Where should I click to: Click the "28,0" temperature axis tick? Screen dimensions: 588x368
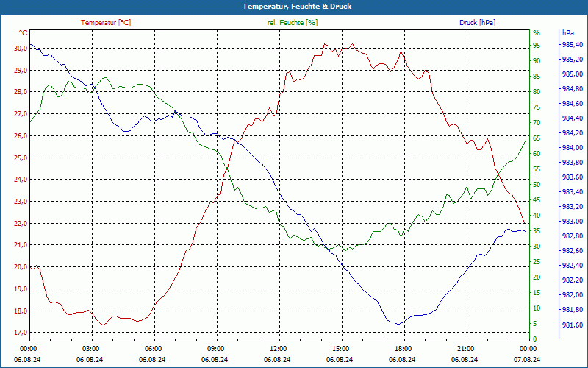coord(21,92)
